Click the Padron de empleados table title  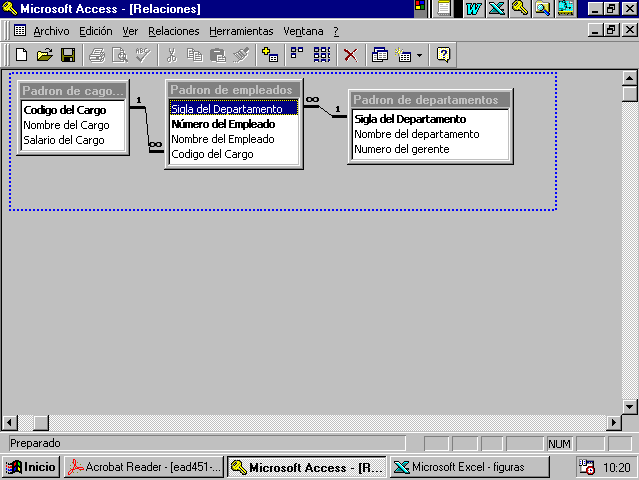click(234, 90)
